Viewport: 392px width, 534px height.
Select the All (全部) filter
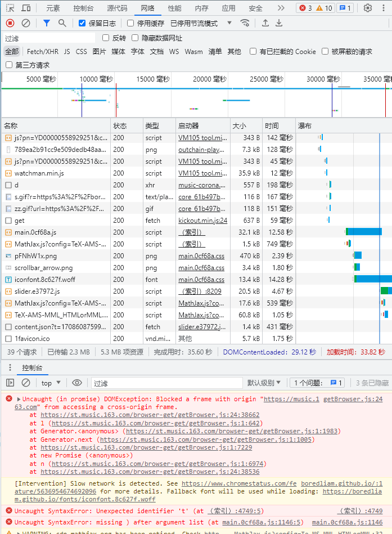coord(12,51)
